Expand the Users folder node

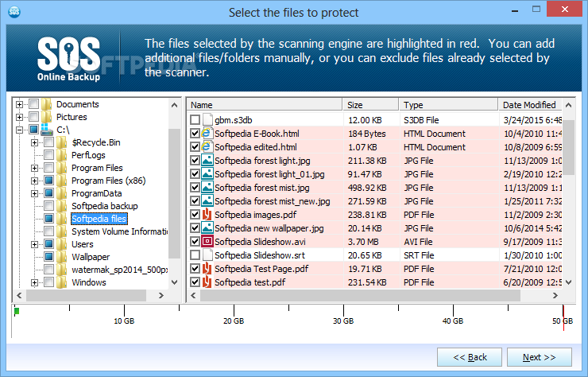[x=34, y=244]
